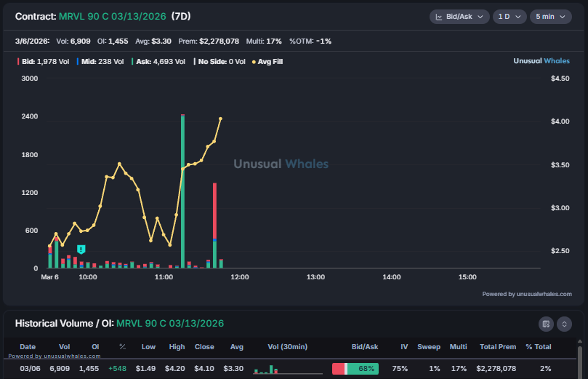Toggle the Avg Fill legend series
588x379 pixels.
pyautogui.click(x=267, y=62)
